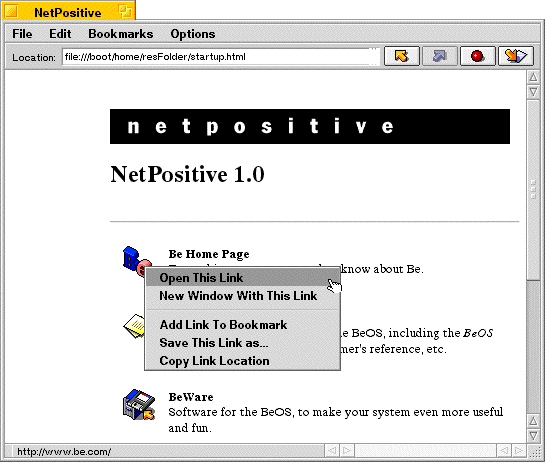
Task: Click the back arrow toolbar button
Action: [401, 56]
